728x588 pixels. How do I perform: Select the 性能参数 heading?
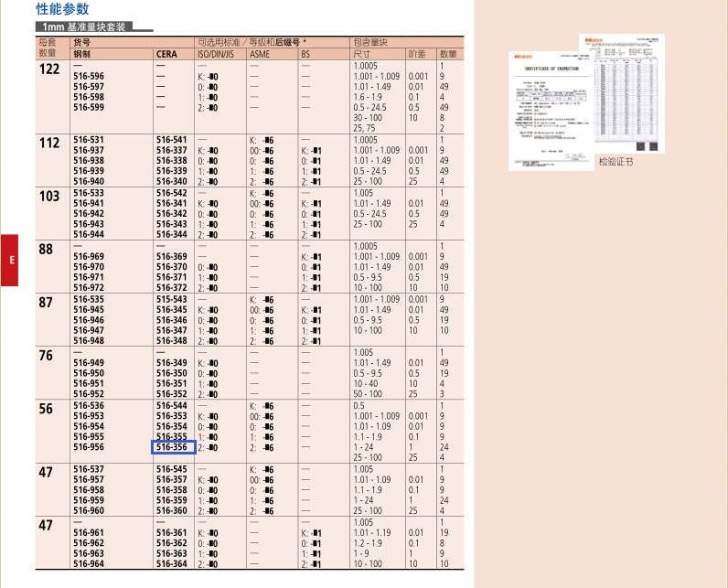[x=62, y=9]
